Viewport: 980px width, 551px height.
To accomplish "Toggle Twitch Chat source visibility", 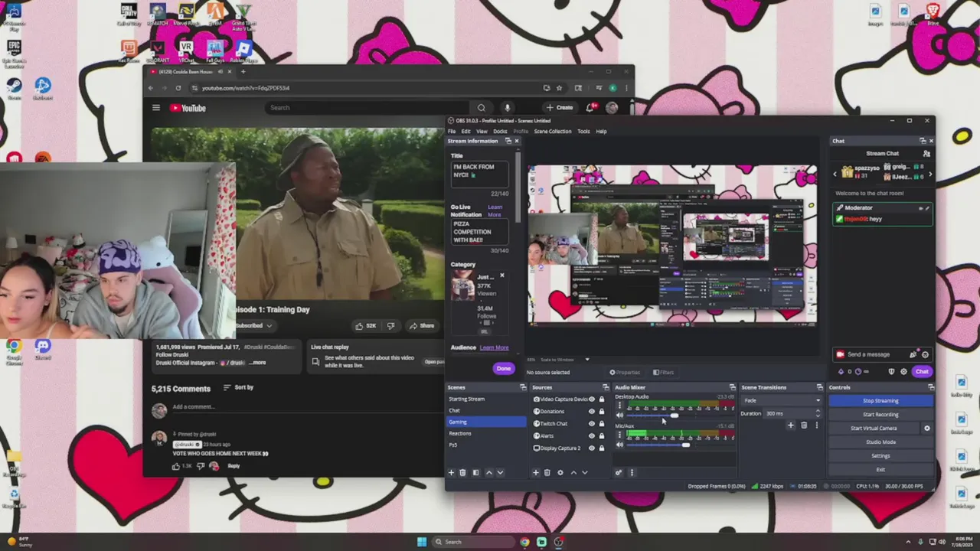I will pos(591,424).
